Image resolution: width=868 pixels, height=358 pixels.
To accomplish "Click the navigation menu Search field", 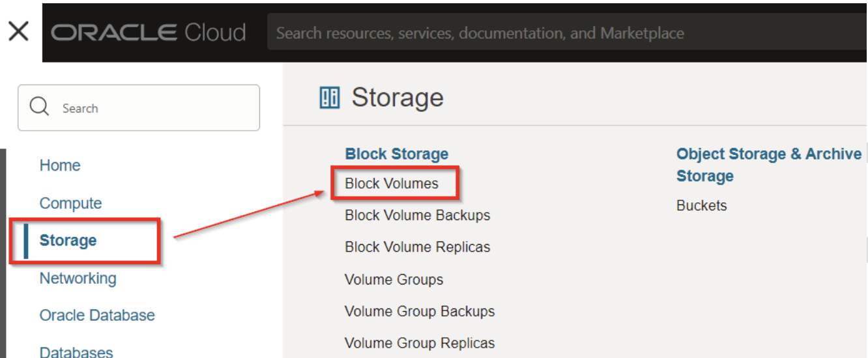I will (150, 108).
